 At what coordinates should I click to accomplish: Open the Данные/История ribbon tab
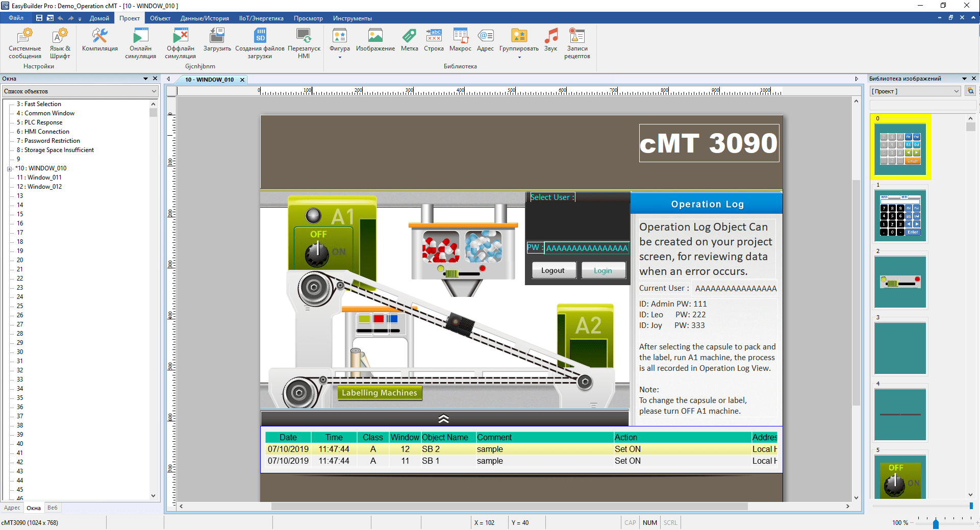click(x=204, y=18)
